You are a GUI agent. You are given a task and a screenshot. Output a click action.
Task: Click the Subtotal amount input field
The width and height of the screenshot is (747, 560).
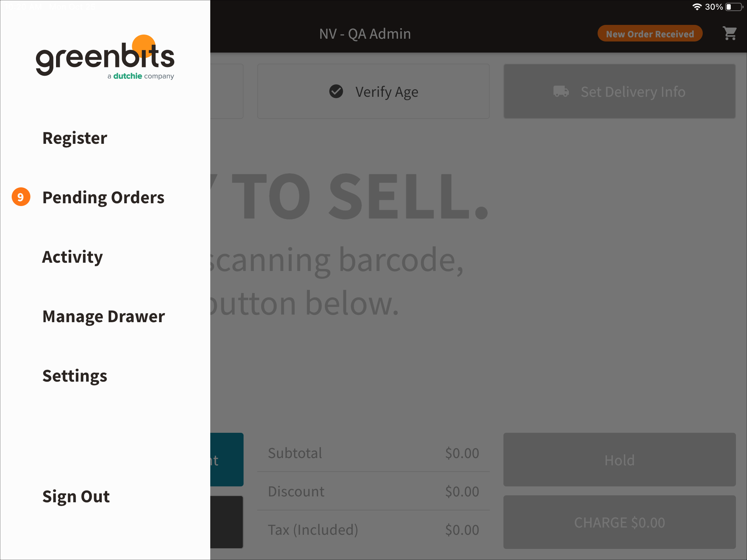[x=463, y=452]
